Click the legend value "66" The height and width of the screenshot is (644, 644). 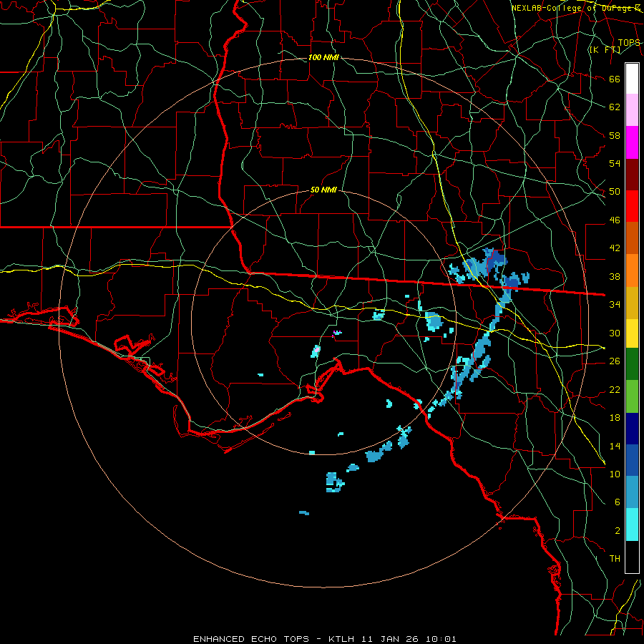(615, 79)
